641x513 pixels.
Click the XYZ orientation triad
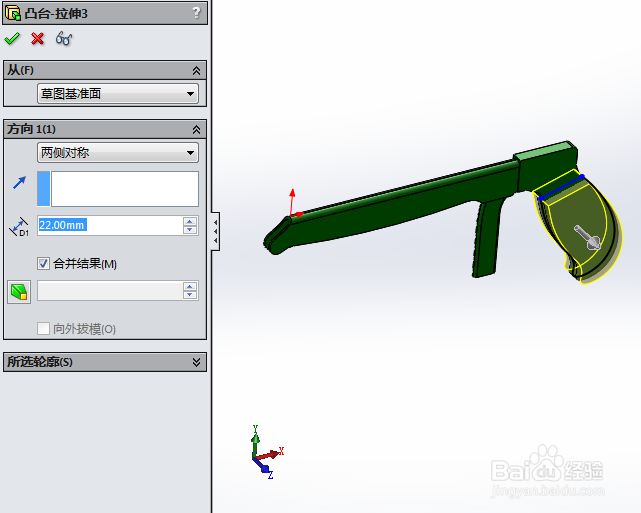[x=266, y=453]
